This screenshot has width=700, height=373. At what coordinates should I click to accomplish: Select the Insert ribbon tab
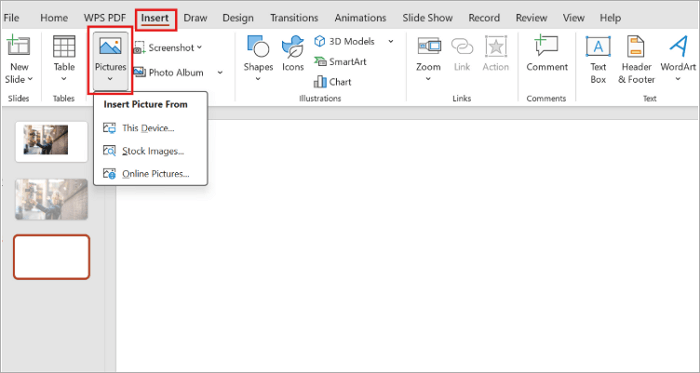pyautogui.click(x=155, y=18)
